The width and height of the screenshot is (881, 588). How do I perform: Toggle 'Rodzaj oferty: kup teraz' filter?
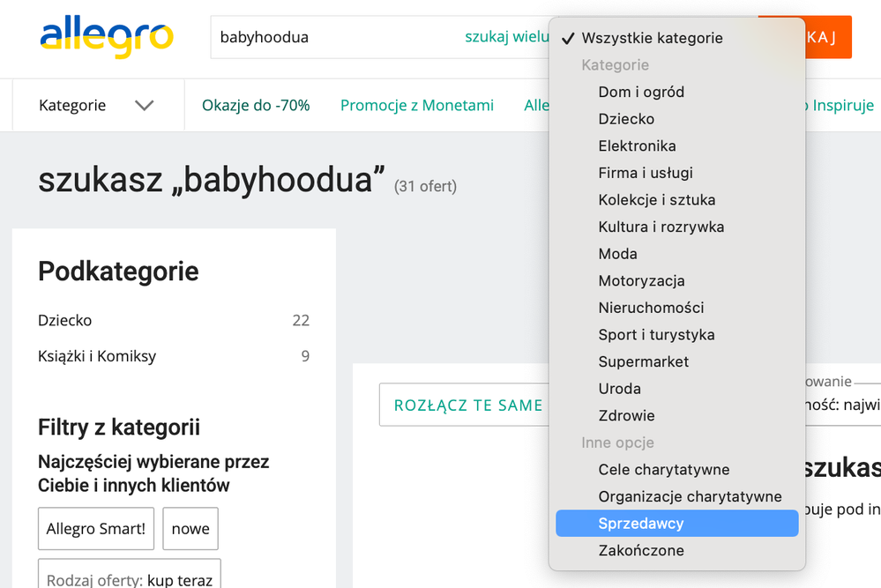[x=130, y=574]
